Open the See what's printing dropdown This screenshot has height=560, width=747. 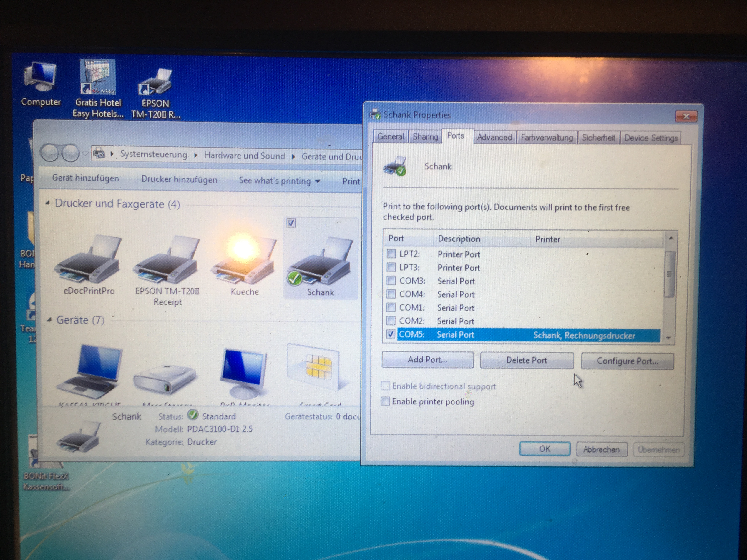coord(279,181)
